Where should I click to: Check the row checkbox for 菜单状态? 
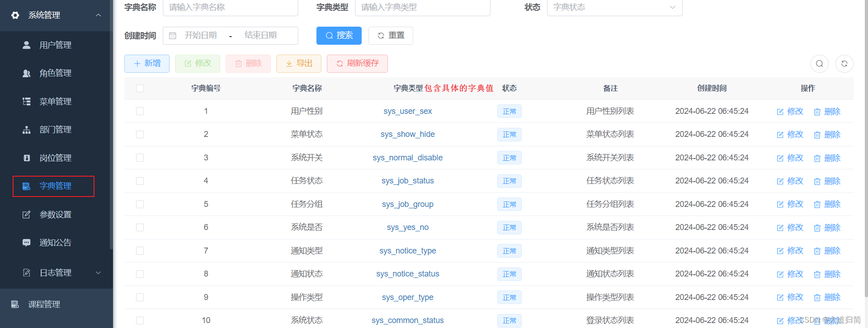140,134
